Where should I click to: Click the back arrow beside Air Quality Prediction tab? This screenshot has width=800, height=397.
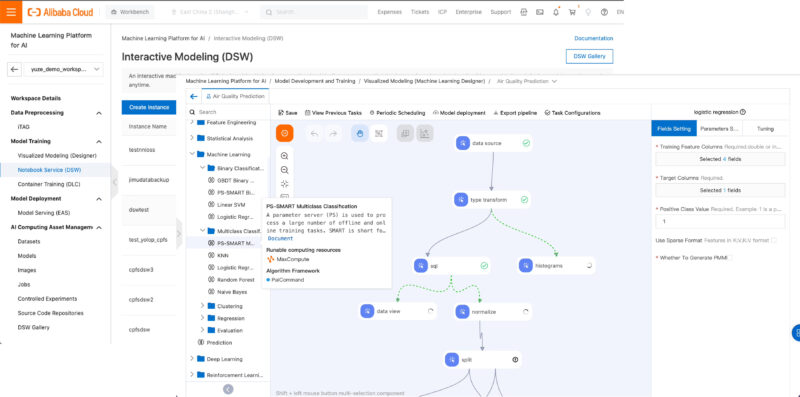click(193, 96)
